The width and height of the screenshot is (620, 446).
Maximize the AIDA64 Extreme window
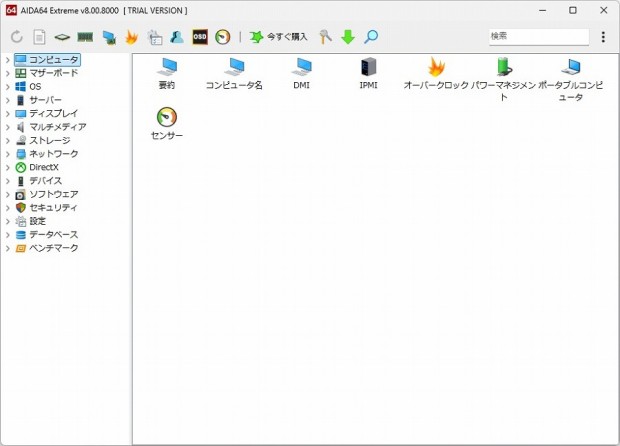(573, 10)
